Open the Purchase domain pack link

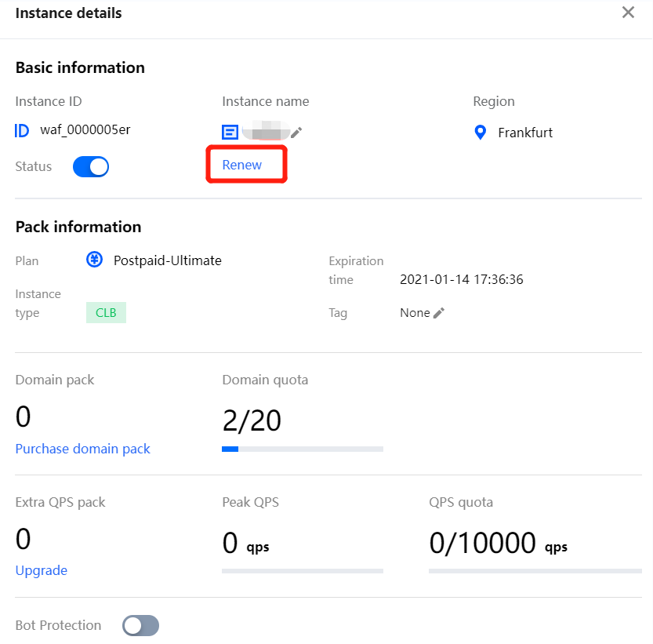tap(83, 449)
